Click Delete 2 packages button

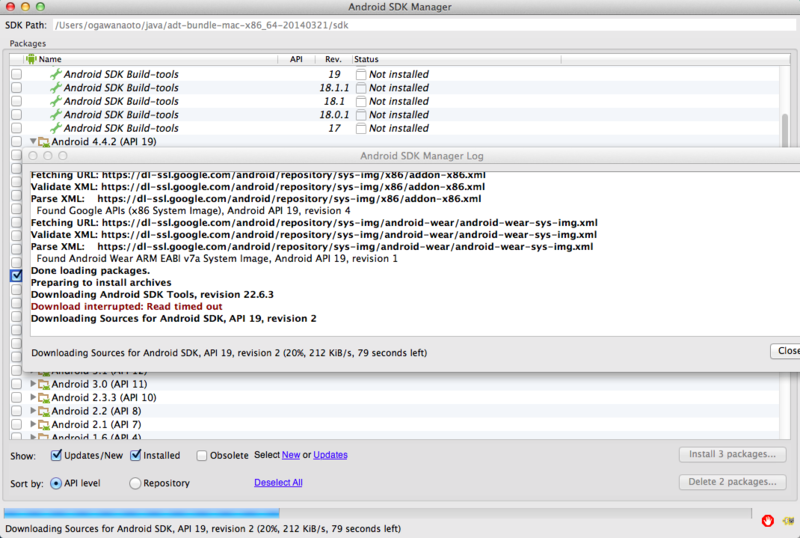coord(732,482)
